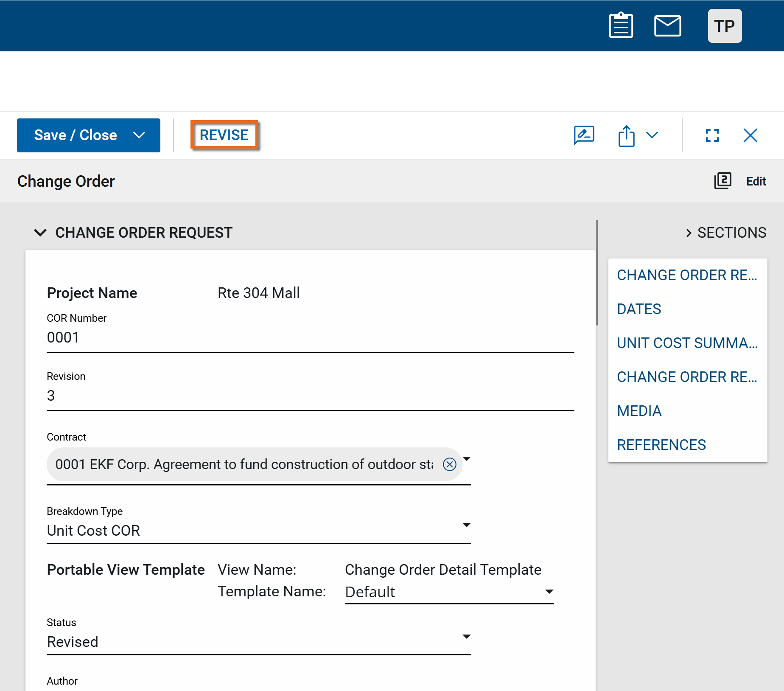Viewport: 784px width, 691px height.
Task: Open the Template Name dropdown
Action: 549,592
